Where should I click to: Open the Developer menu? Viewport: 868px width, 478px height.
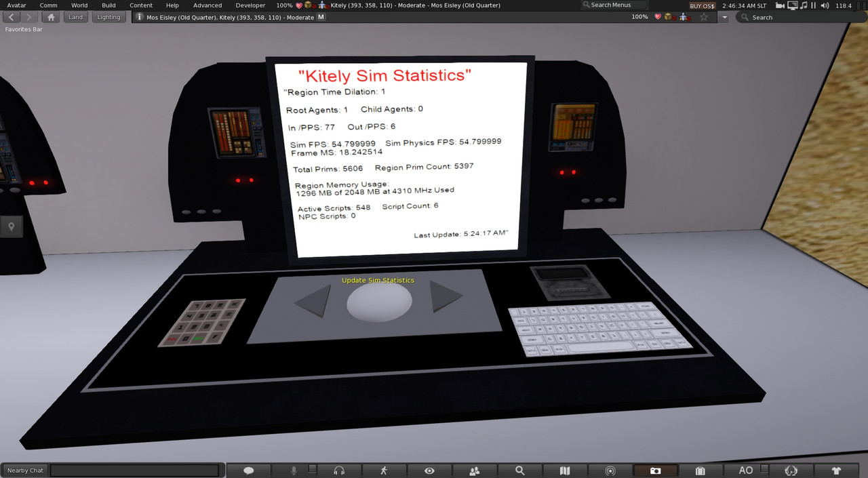tap(250, 5)
